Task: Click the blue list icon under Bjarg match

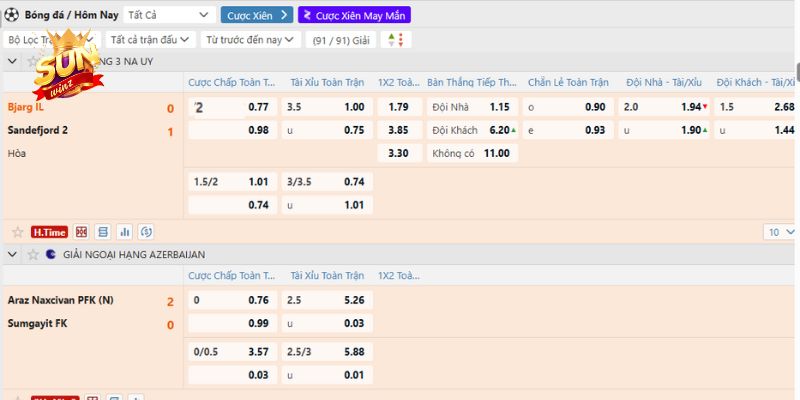Action: point(104,232)
